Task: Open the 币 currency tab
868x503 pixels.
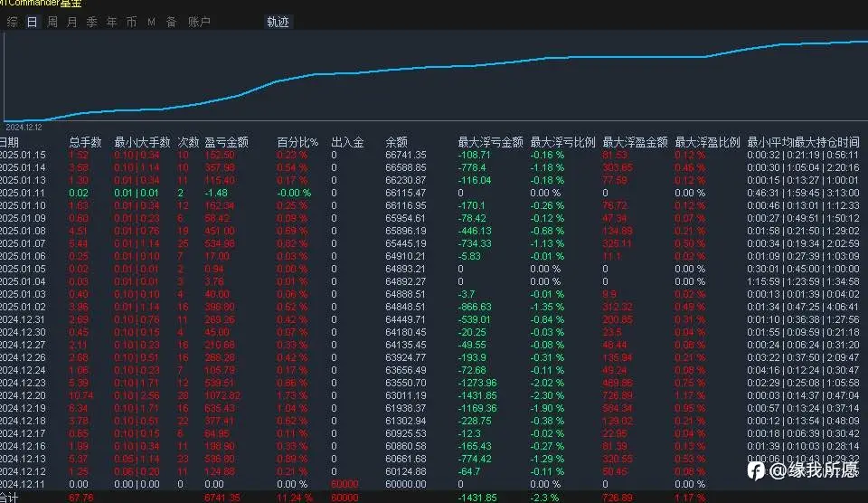Action: click(x=131, y=22)
